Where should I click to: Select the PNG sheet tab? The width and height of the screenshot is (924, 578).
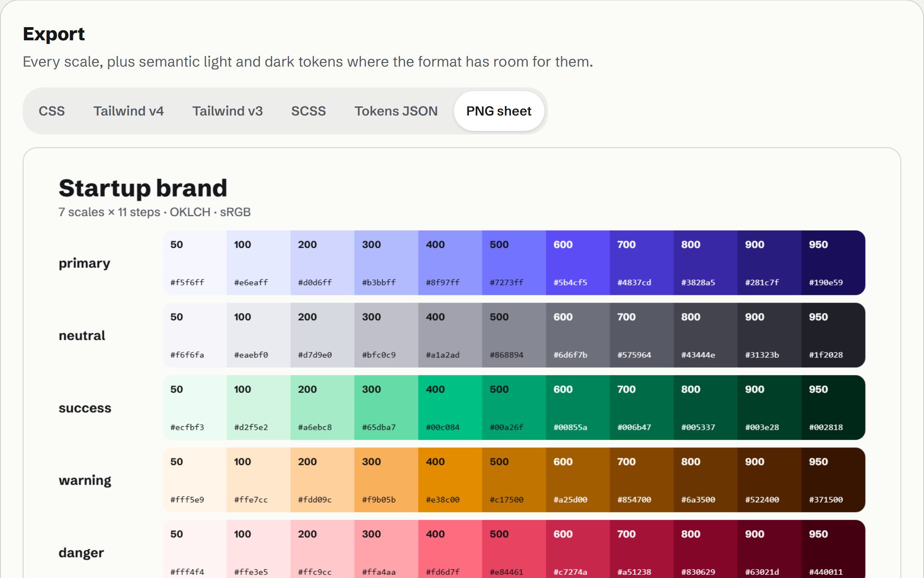coord(499,111)
